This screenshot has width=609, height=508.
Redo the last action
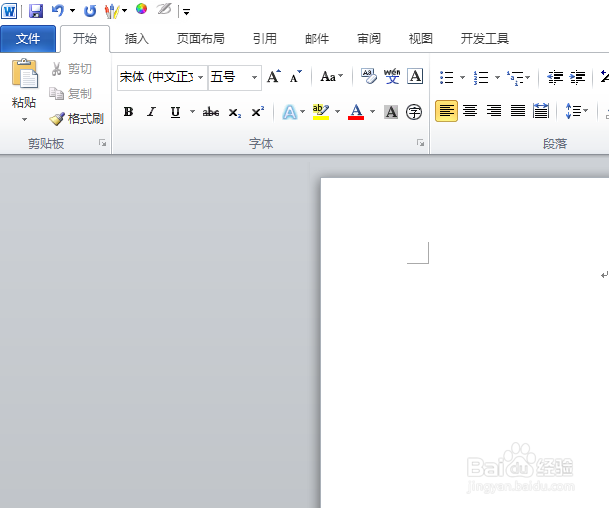coord(90,11)
